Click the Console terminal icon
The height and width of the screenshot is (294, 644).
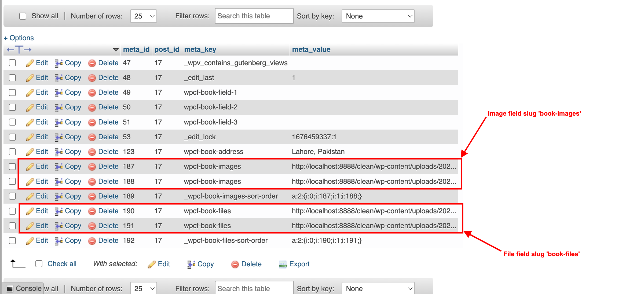click(10, 289)
